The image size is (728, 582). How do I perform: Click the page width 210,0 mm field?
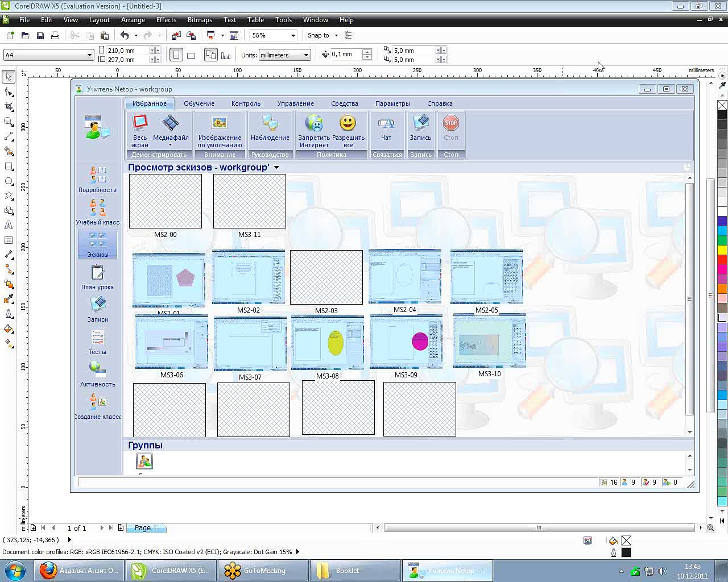pyautogui.click(x=128, y=50)
